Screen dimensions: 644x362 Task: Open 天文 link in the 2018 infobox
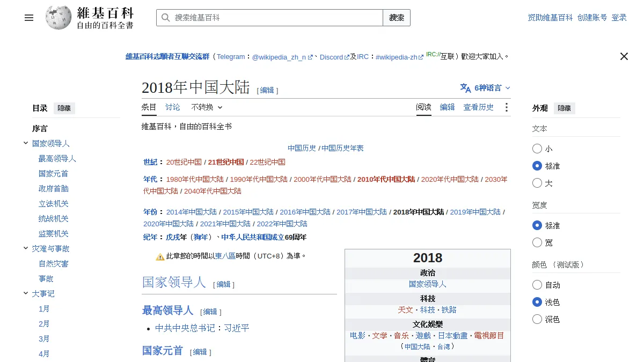pos(406,310)
